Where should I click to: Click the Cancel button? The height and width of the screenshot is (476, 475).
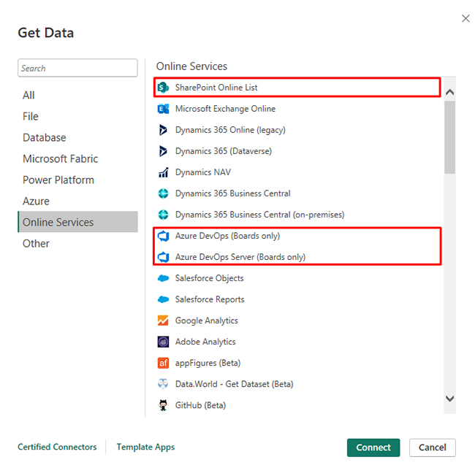click(x=432, y=448)
